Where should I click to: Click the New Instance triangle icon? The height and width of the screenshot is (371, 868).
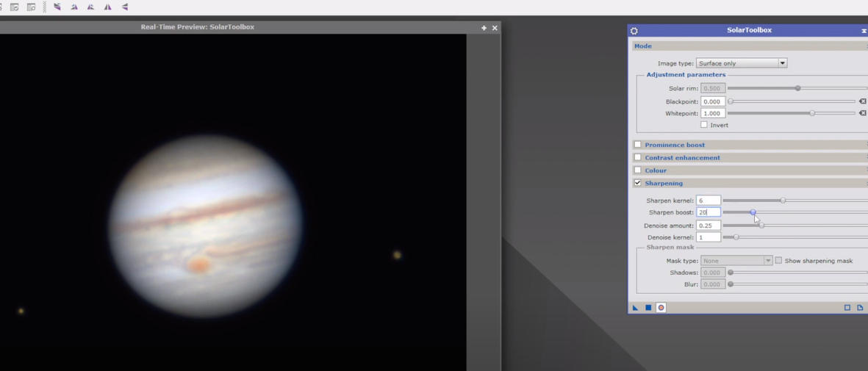pyautogui.click(x=636, y=308)
